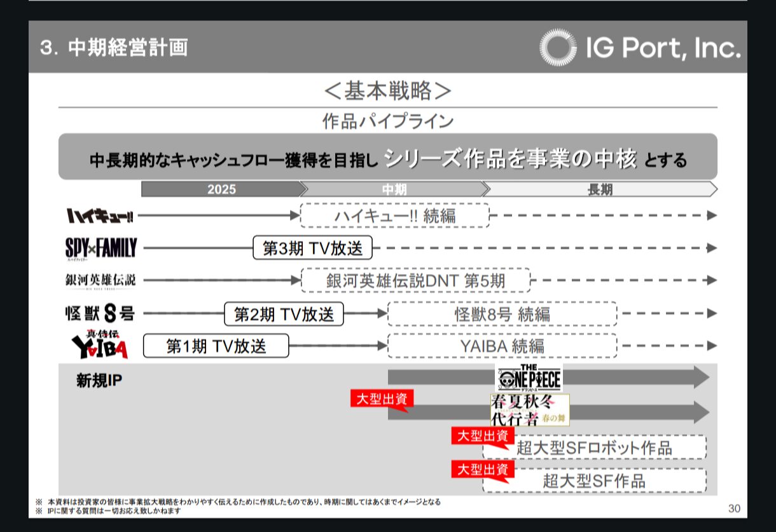Click the 大型出資 tag on 超大型SF作品 box
The width and height of the screenshot is (776, 532).
(483, 470)
